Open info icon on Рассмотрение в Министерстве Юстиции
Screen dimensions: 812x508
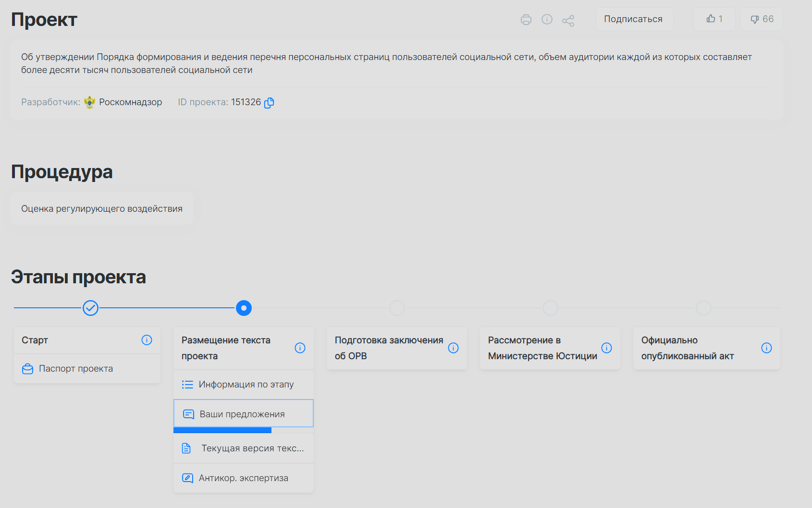(x=607, y=348)
